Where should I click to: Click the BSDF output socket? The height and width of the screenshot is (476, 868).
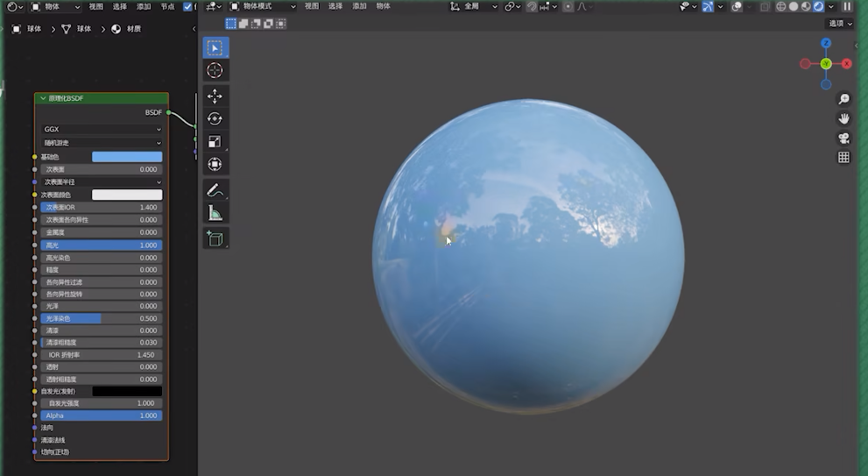coord(168,112)
